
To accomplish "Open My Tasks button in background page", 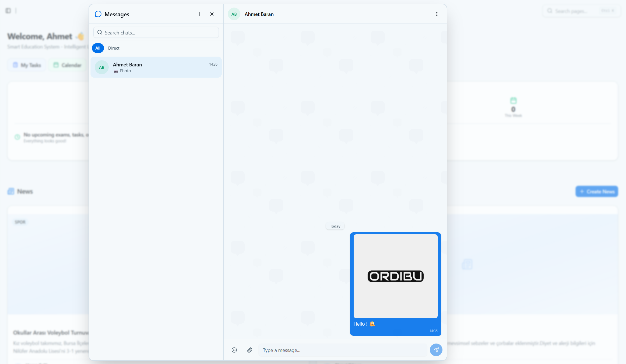I will click(x=27, y=65).
